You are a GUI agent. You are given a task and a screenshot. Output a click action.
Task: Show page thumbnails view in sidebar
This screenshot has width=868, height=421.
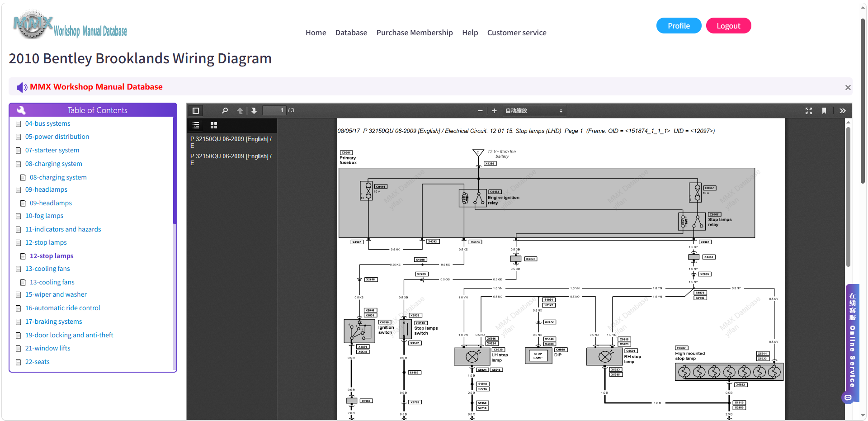[214, 125]
